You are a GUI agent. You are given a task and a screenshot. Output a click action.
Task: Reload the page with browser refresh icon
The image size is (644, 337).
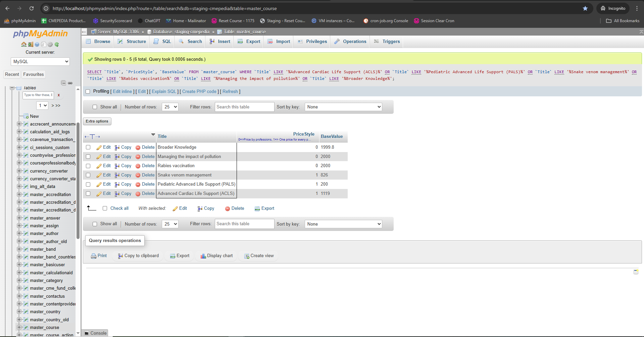tap(32, 8)
